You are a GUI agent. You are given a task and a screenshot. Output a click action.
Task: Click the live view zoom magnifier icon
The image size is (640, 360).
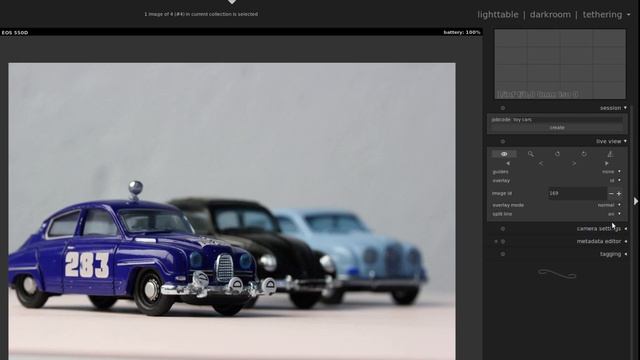coord(531,154)
